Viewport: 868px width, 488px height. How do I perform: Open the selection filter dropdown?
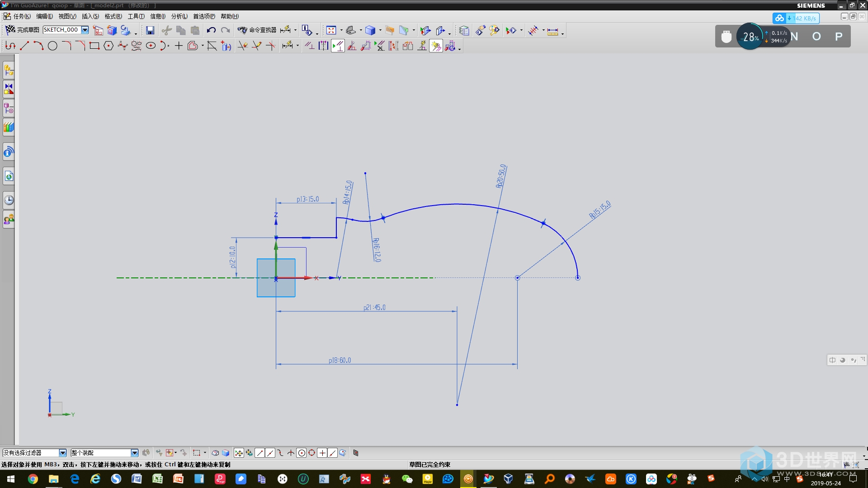coord(63,453)
